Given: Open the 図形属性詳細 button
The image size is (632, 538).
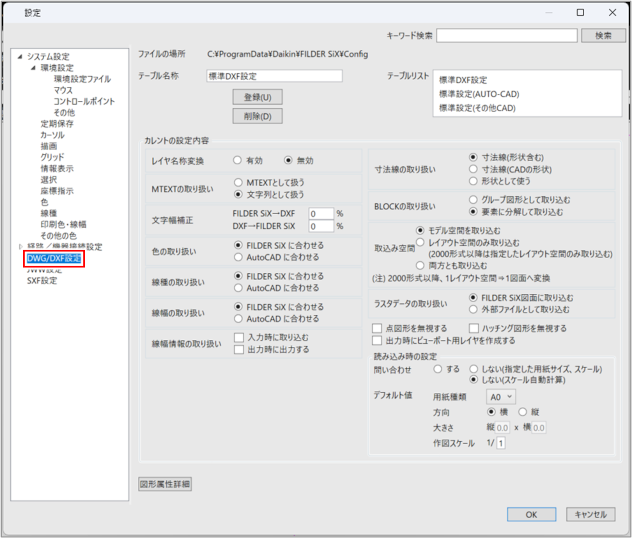Looking at the screenshot, I should (x=165, y=484).
